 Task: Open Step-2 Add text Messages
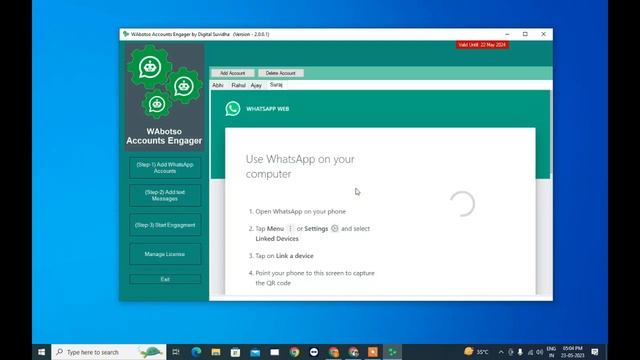tap(165, 195)
